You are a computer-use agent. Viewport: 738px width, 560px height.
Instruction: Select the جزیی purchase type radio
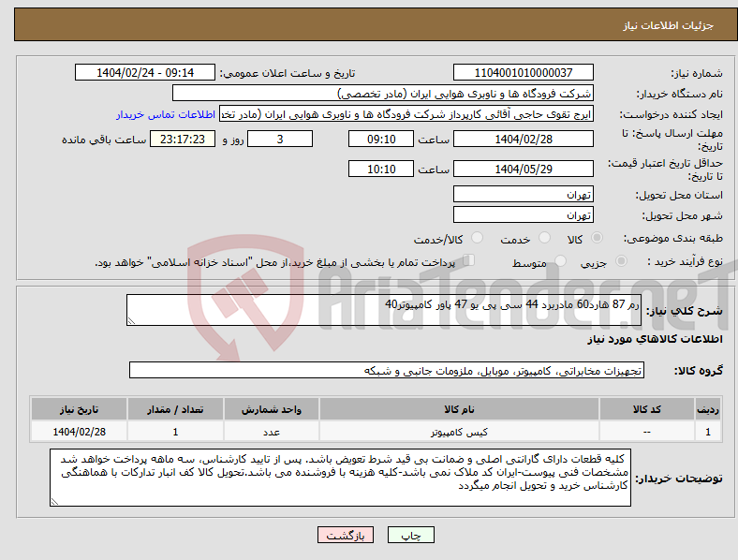coord(621,260)
